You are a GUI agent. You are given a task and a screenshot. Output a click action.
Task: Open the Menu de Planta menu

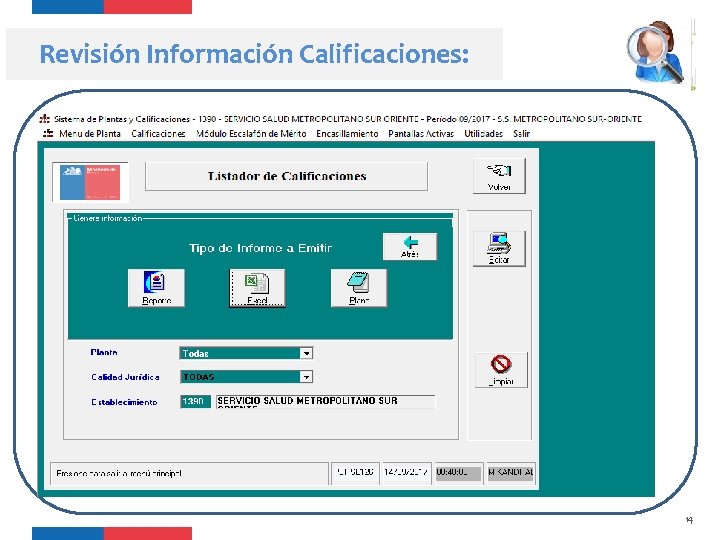click(90, 134)
